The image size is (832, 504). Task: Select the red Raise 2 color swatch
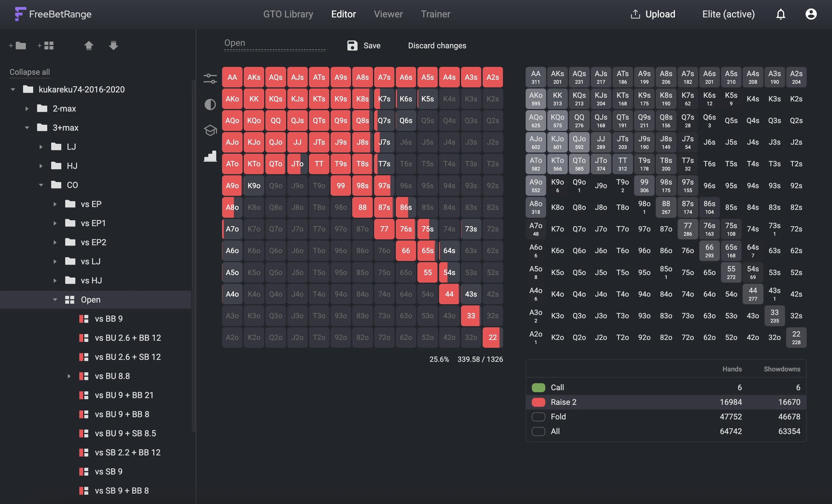pos(538,402)
